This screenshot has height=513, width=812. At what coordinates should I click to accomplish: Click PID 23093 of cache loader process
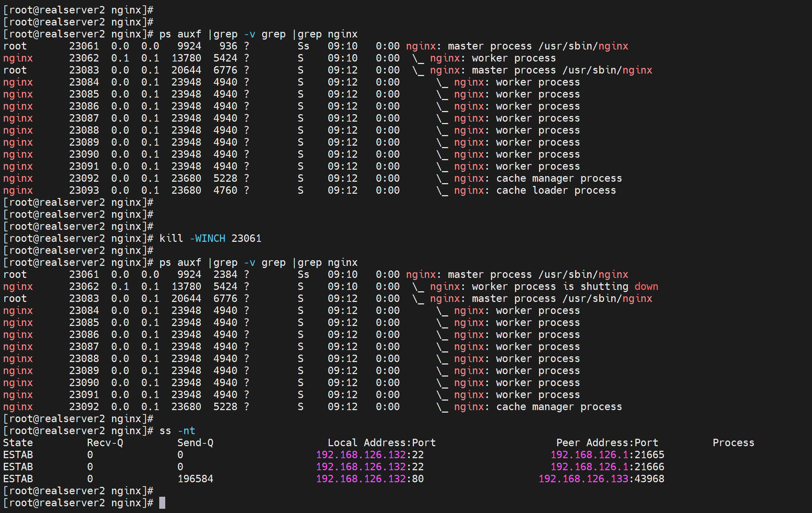84,190
